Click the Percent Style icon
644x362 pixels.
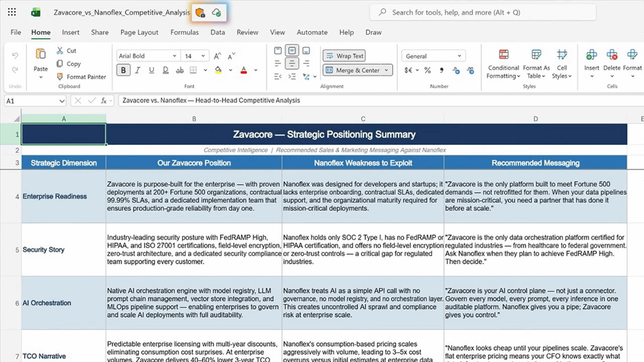pos(427,70)
